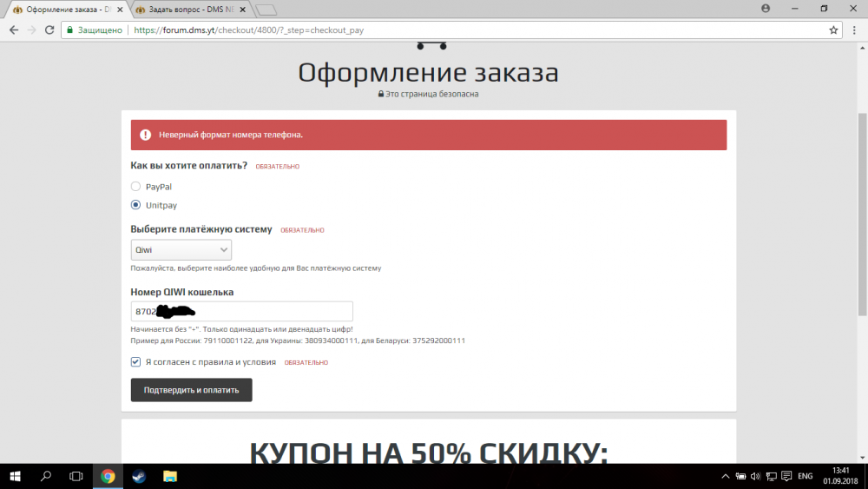Open File Explorer from the taskbar
The height and width of the screenshot is (489, 868).
point(170,476)
